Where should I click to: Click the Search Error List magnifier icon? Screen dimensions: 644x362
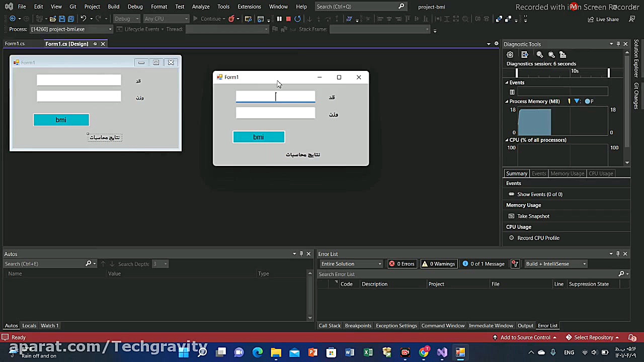(621, 274)
